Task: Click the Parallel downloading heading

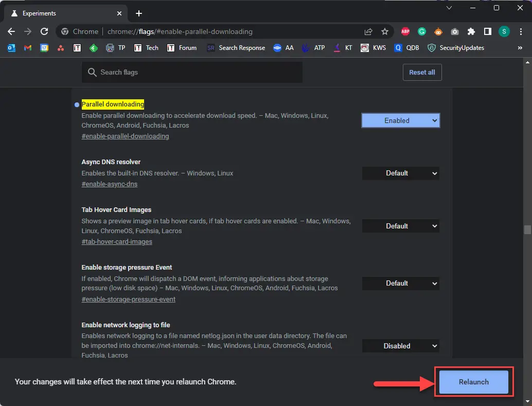Action: coord(113,104)
